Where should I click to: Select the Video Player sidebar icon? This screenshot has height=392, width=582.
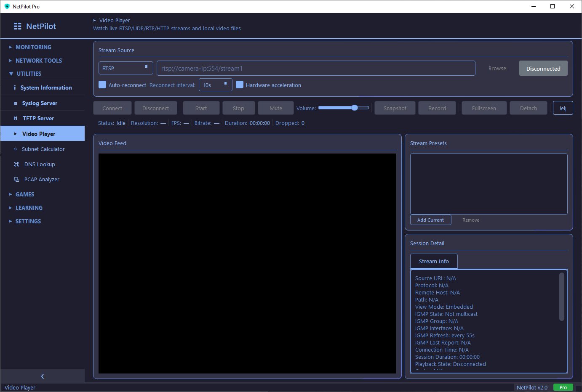click(x=15, y=133)
